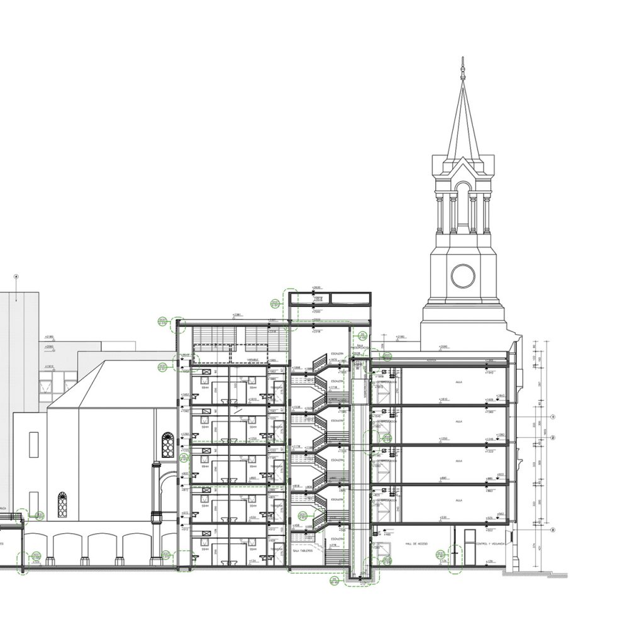
Task: Click the +2590 elevation marker under the tower base
Action: (443, 347)
